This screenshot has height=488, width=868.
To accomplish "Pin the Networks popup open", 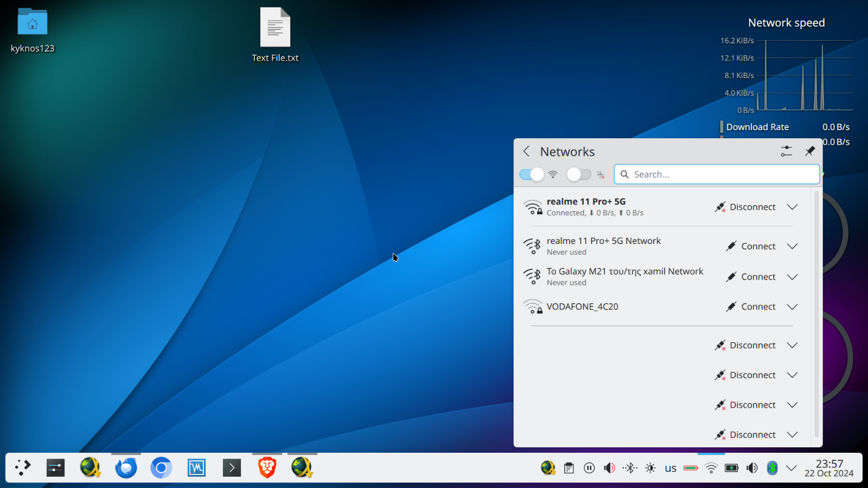I will tap(810, 151).
